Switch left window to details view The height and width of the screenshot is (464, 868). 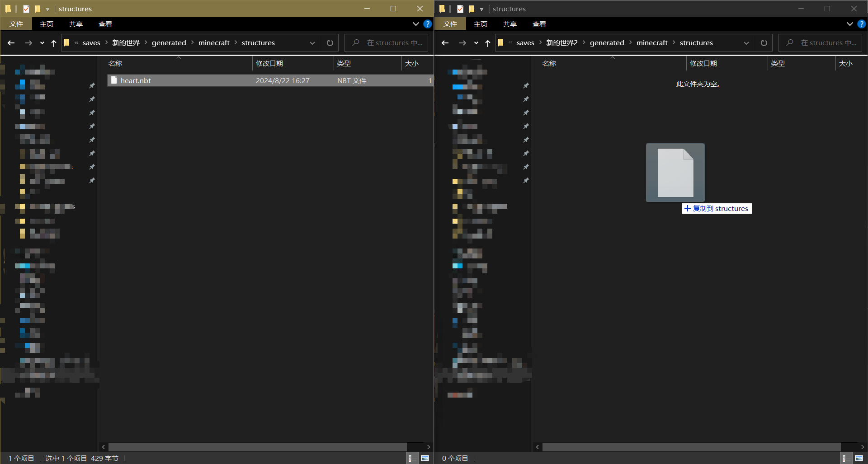pos(410,458)
